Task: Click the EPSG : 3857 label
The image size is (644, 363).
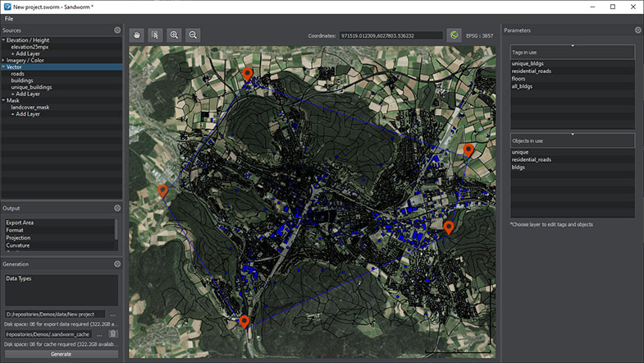Action: pyautogui.click(x=479, y=36)
